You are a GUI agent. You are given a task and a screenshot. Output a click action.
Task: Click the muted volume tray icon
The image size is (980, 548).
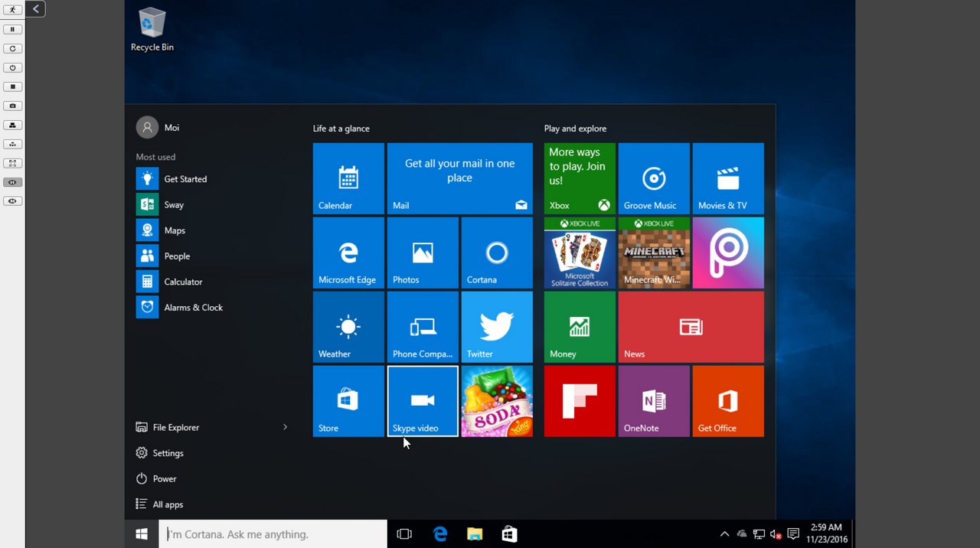point(776,534)
